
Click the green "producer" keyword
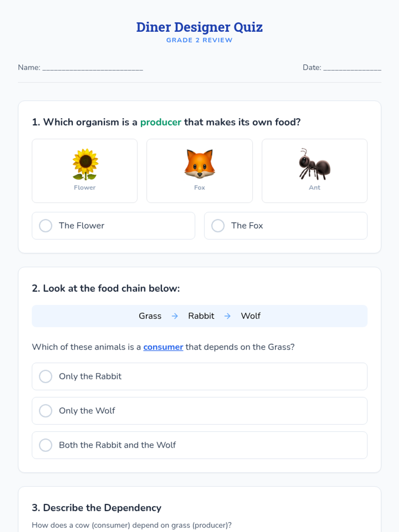click(x=161, y=122)
